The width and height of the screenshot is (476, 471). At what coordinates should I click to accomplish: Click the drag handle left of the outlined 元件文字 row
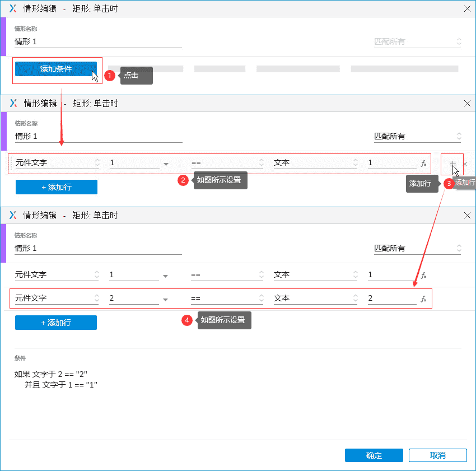(11, 164)
